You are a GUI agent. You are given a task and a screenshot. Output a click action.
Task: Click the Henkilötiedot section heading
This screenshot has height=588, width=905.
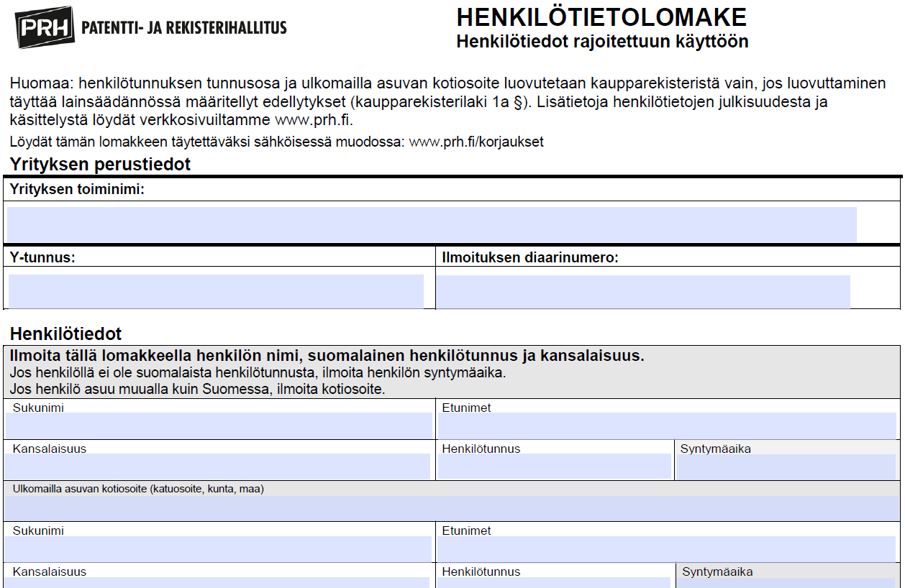point(66,334)
